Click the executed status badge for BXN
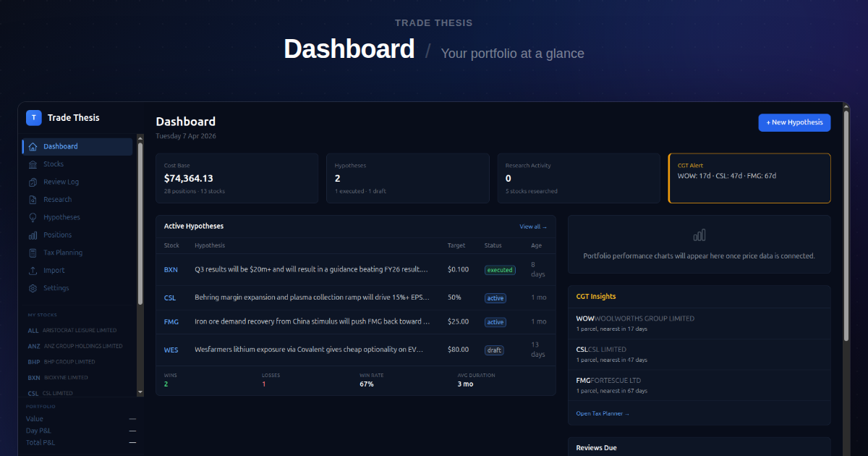Screen dimensions: 868x456 500,270
